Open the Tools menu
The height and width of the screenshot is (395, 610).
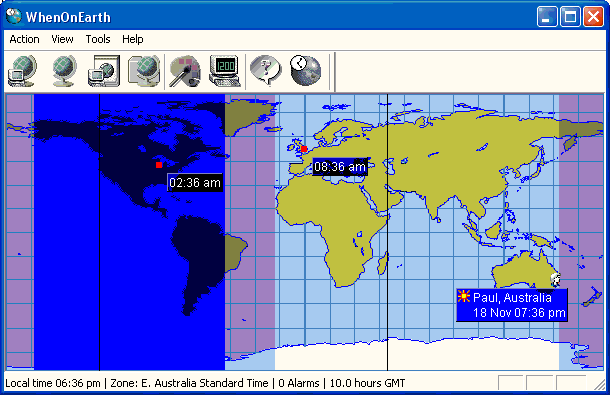point(98,39)
